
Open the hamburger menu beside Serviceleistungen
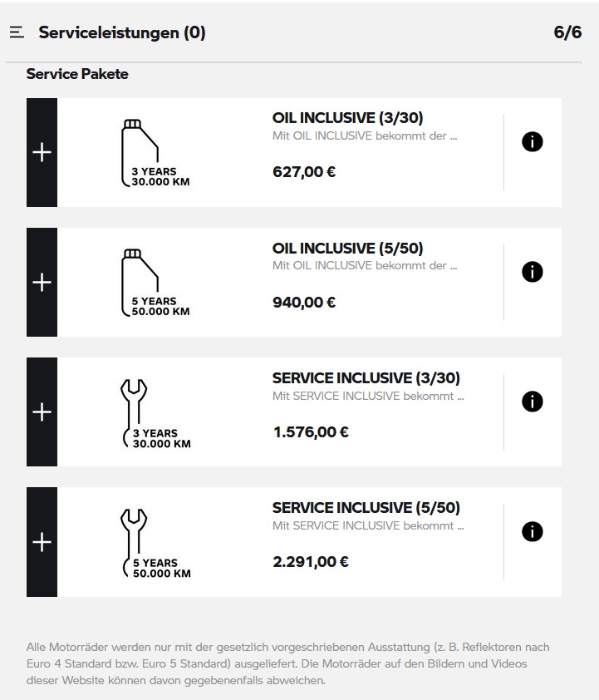[17, 33]
